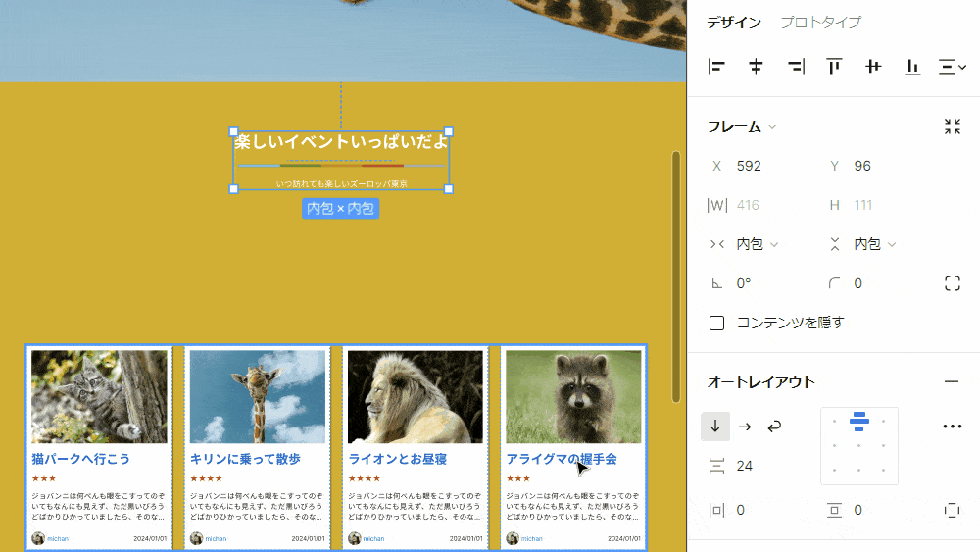This screenshot has width=980, height=552.
Task: Edit item spacing field 24
Action: (x=746, y=467)
